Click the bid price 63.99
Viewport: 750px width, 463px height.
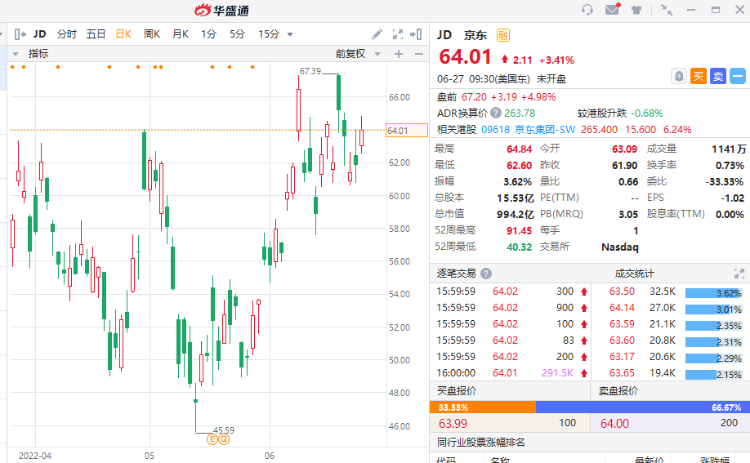coord(453,424)
